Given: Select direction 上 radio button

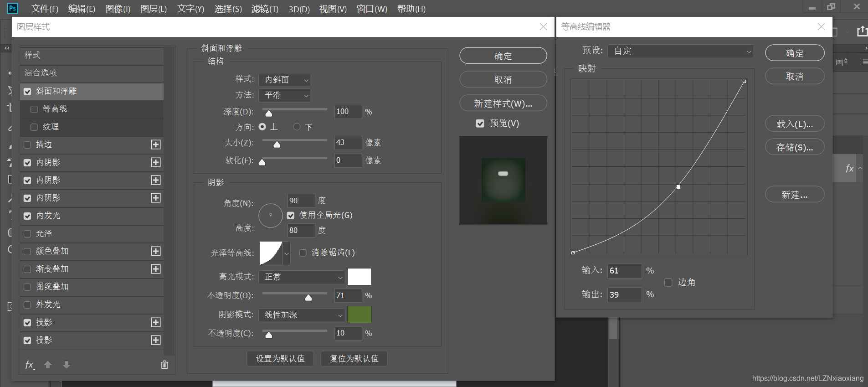Looking at the screenshot, I should click(262, 127).
